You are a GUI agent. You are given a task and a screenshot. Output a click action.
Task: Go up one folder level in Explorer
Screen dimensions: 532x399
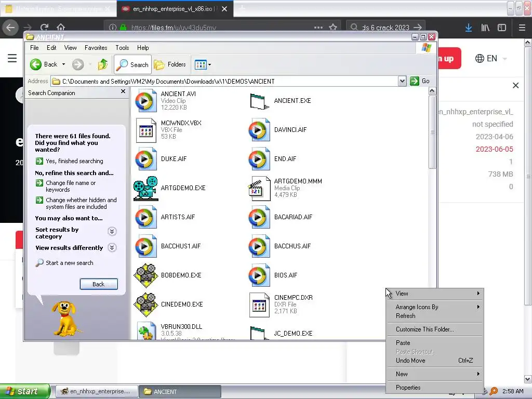[x=102, y=64]
